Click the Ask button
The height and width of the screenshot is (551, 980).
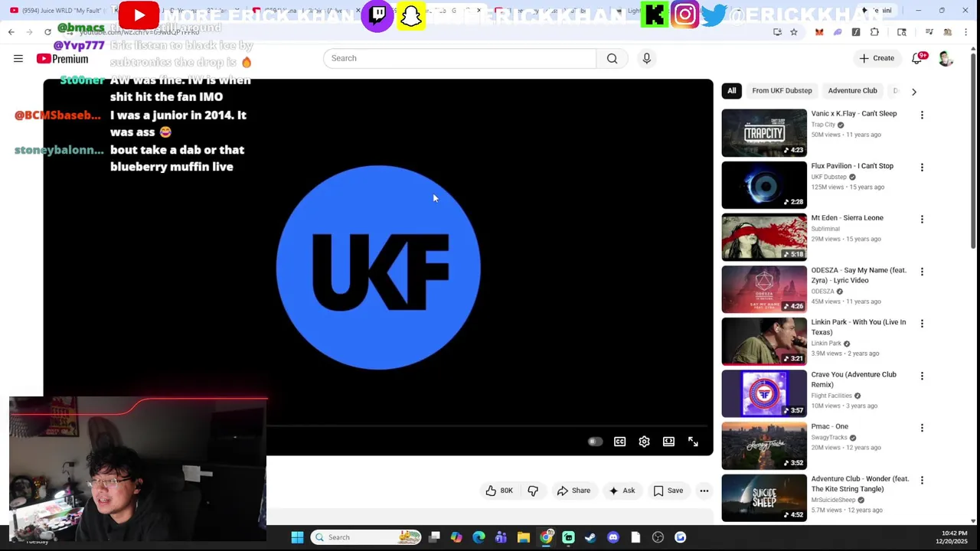622,491
